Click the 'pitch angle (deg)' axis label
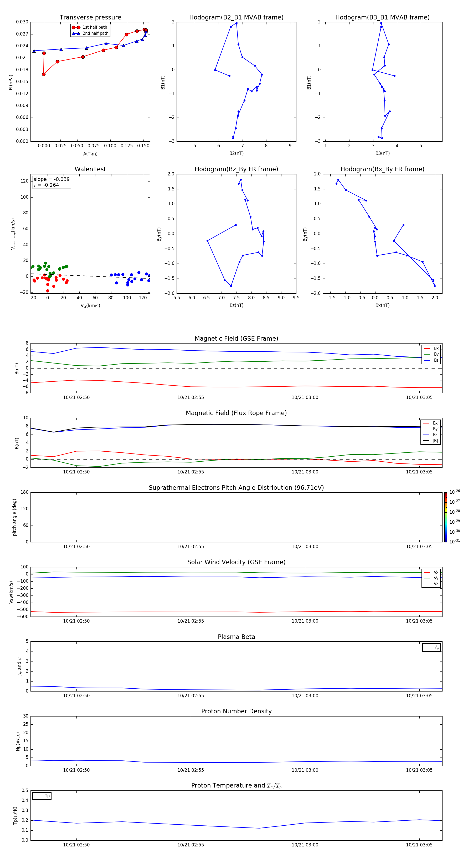This screenshot has height=868, width=473. coord(14,517)
